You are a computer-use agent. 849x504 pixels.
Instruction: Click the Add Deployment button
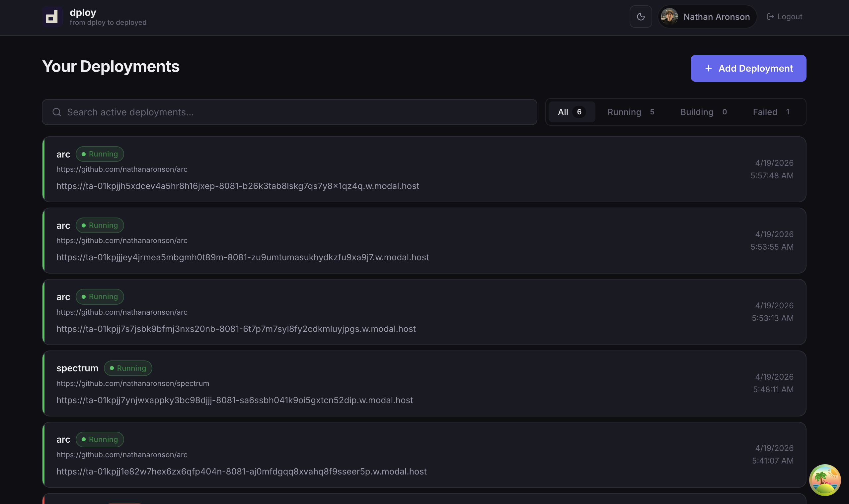click(748, 68)
